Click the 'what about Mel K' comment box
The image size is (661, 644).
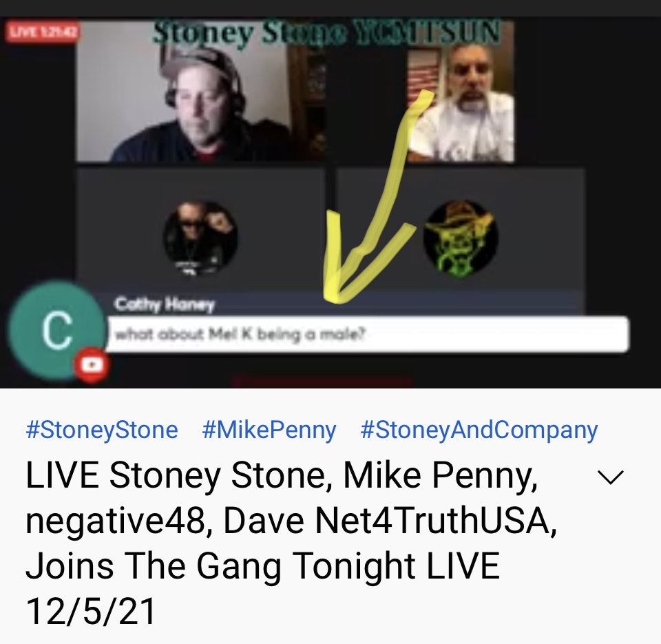[368, 335]
